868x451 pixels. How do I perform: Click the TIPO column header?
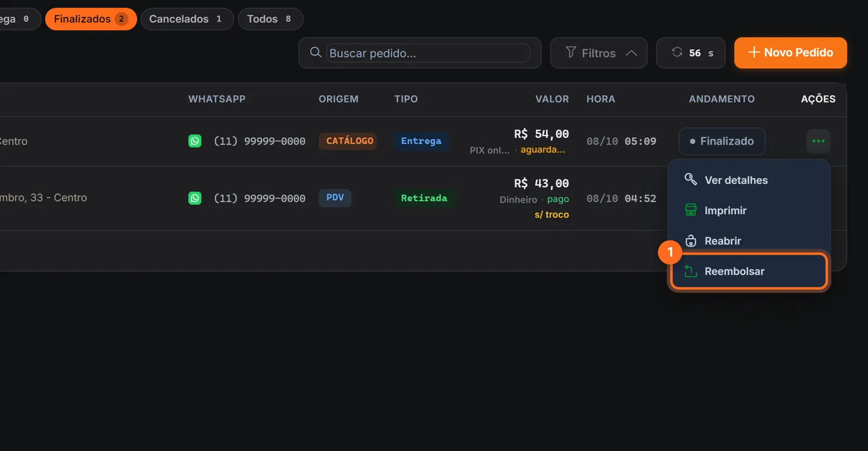406,99
